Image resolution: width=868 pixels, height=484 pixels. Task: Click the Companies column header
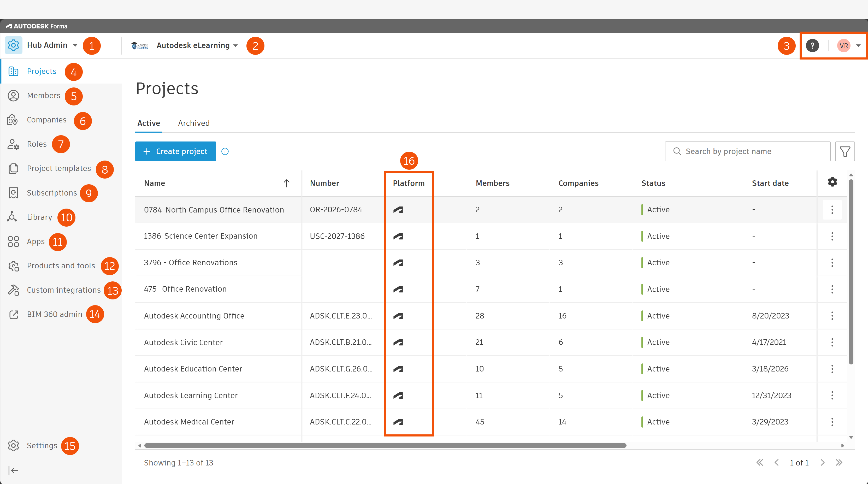[x=578, y=183]
